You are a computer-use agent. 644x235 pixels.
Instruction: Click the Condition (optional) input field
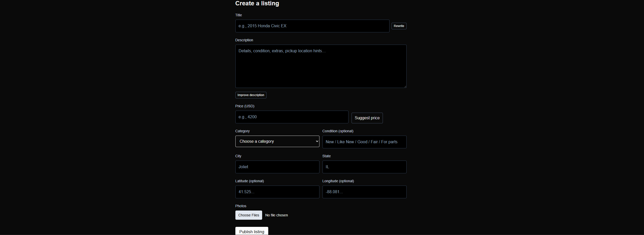[364, 142]
